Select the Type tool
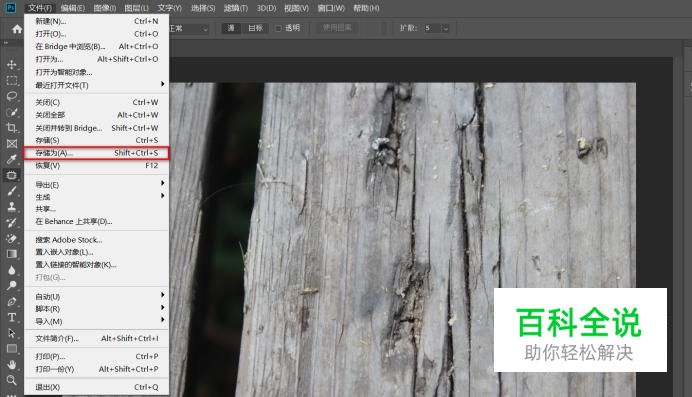This screenshot has width=692, height=397. click(12, 317)
